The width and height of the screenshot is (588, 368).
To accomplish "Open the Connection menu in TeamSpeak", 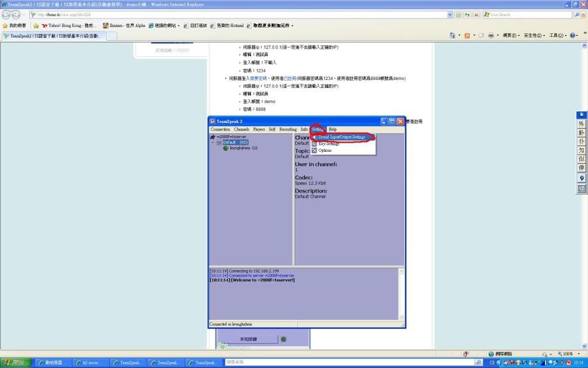I will coord(220,129).
